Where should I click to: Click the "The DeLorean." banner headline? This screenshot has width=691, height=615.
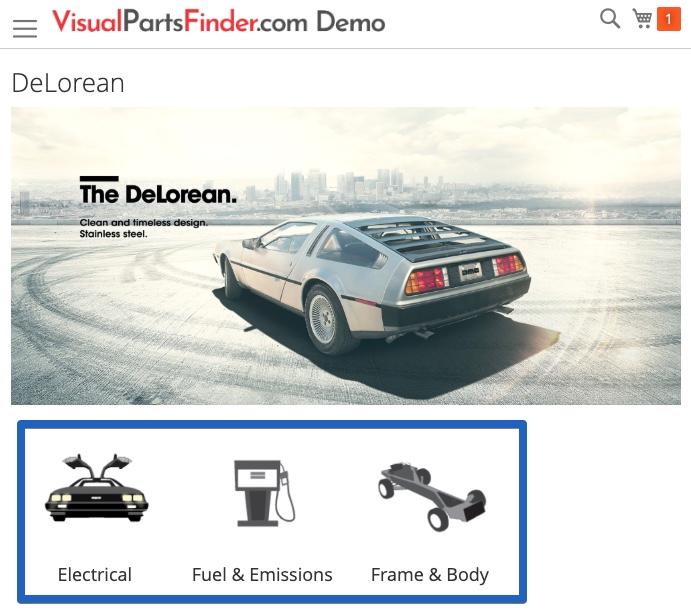click(158, 194)
